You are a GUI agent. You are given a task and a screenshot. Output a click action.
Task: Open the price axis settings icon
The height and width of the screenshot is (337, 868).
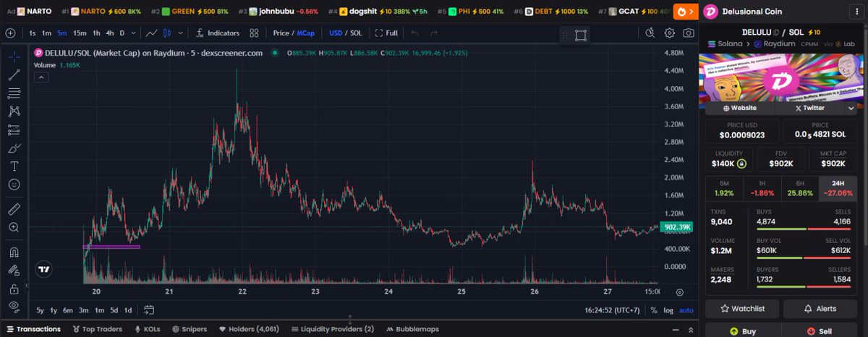[x=680, y=292]
